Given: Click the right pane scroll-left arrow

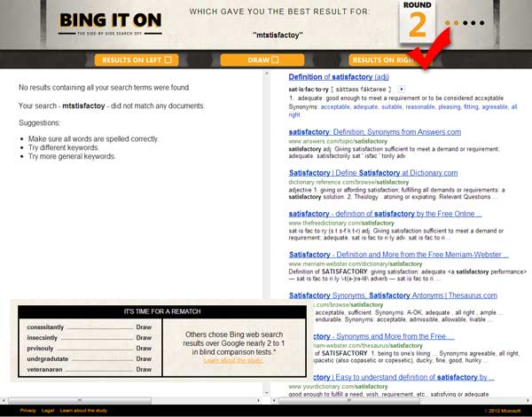Looking at the screenshot, I should (x=274, y=401).
